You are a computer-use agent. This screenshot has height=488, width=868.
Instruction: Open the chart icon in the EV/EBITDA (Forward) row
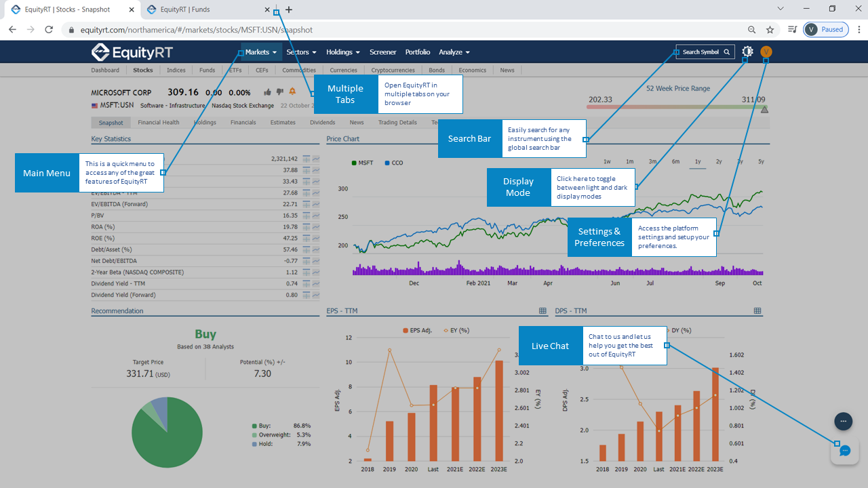316,204
